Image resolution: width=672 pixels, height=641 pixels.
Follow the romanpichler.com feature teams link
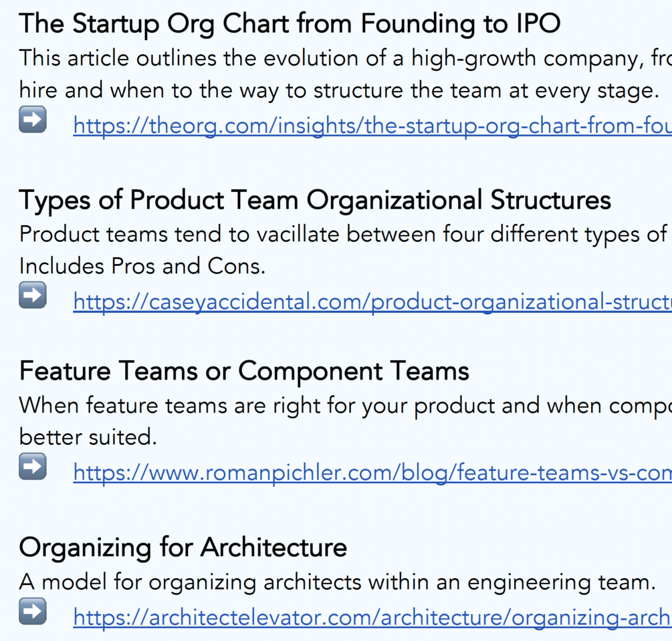(x=372, y=473)
